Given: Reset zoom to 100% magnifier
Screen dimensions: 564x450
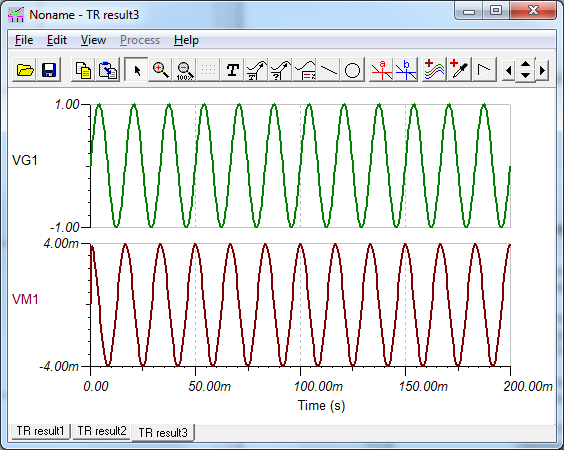Looking at the screenshot, I should (185, 69).
